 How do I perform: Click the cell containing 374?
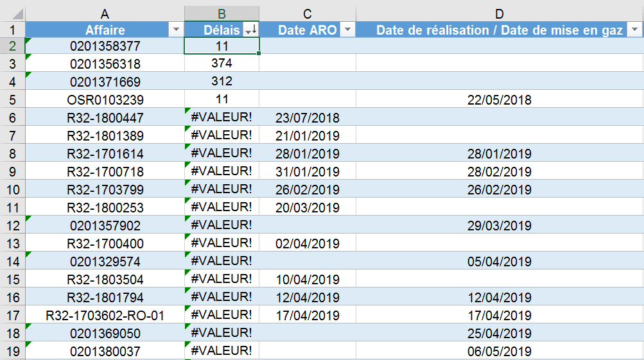tap(222, 64)
